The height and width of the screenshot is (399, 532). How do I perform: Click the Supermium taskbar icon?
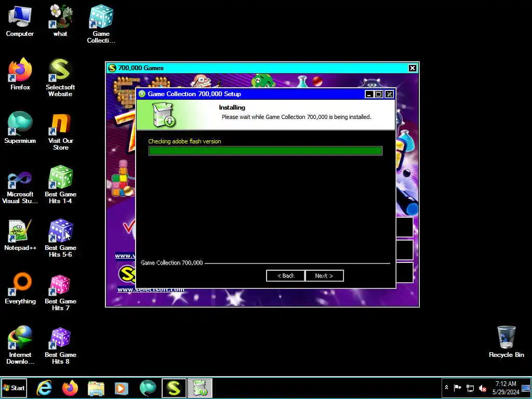(x=148, y=388)
